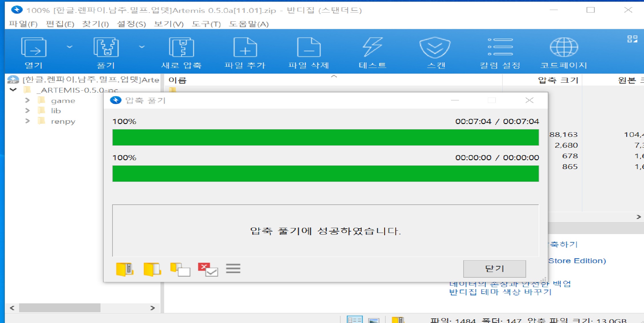Screen dimensions: 644x323
Task: Click the 새로 압축 toolbar icon
Action: (x=182, y=47)
